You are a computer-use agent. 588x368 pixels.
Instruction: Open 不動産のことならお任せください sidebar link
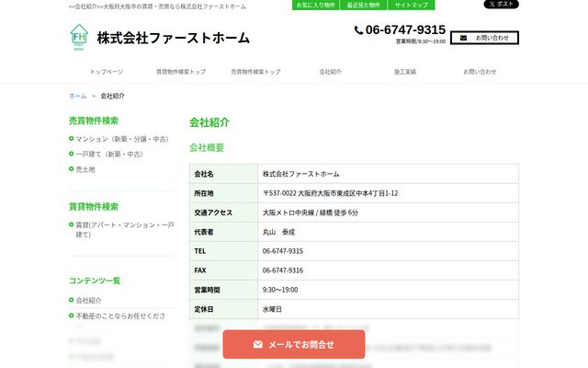(120, 316)
